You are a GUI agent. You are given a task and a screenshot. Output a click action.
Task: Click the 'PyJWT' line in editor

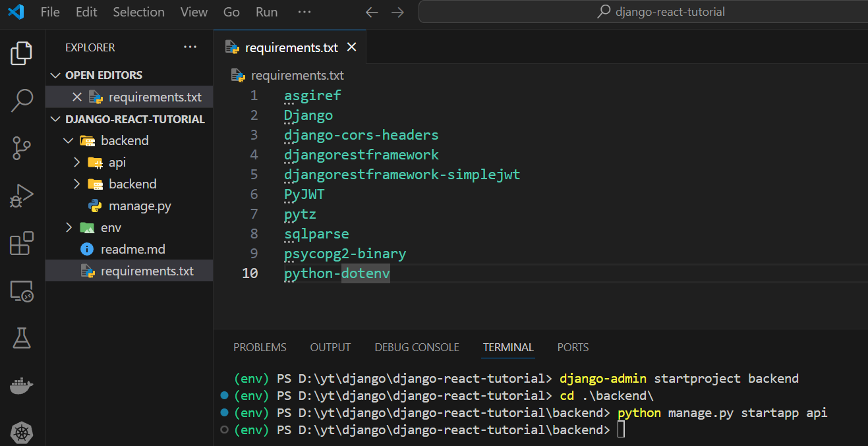304,194
